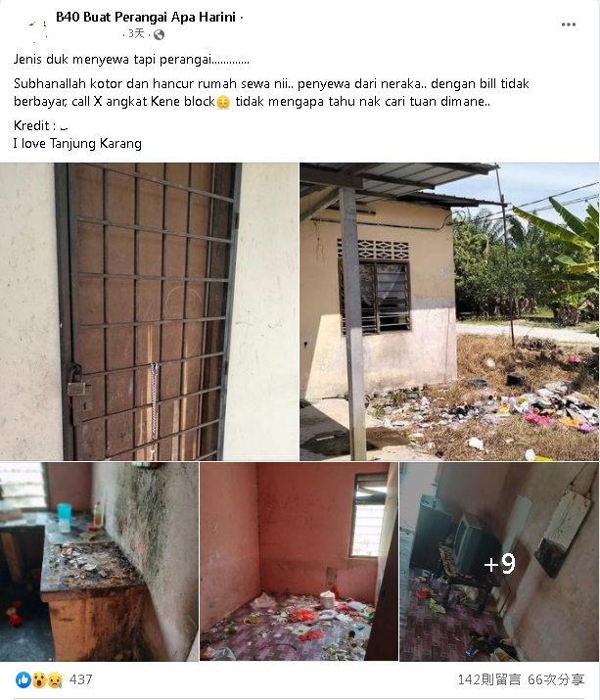Click the 3天 post timestamp

pyautogui.click(x=136, y=34)
